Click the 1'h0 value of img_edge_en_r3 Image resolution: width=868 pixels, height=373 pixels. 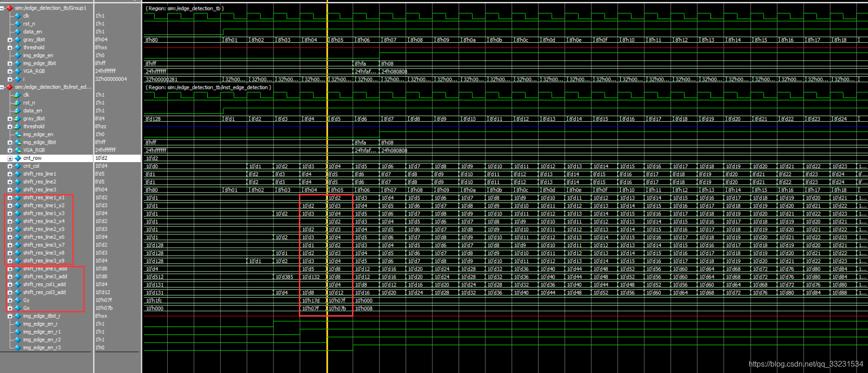point(100,348)
